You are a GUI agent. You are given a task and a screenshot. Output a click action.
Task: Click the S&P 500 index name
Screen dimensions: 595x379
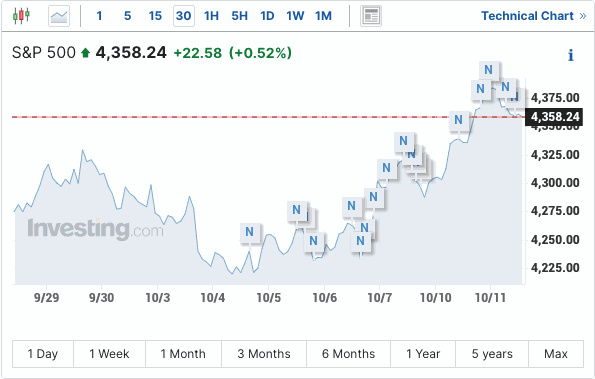(x=44, y=53)
